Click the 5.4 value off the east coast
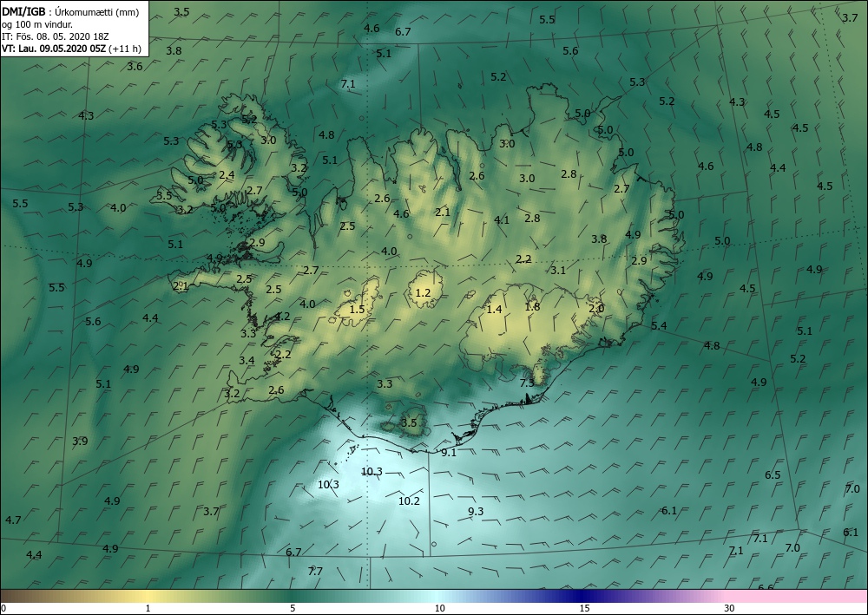The height and width of the screenshot is (615, 868). point(659,326)
